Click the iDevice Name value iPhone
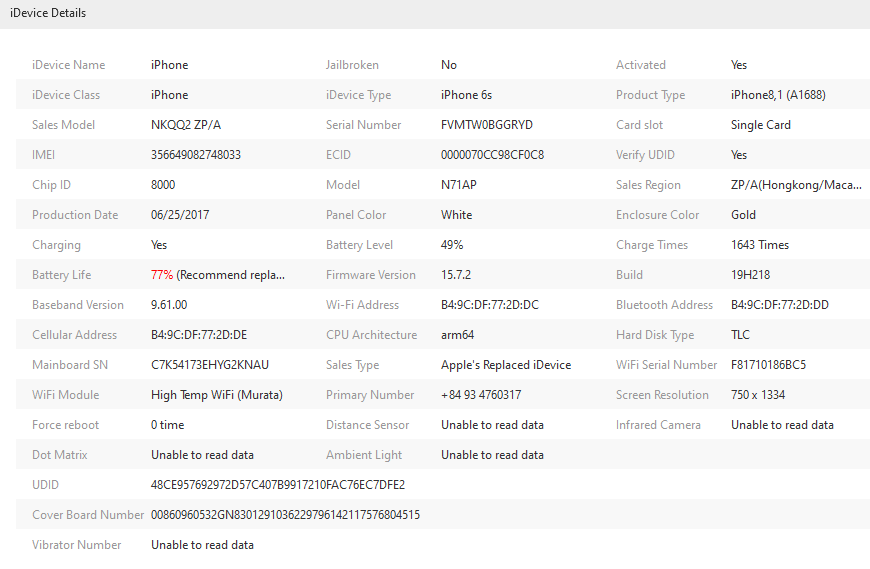870x569 pixels. point(169,65)
